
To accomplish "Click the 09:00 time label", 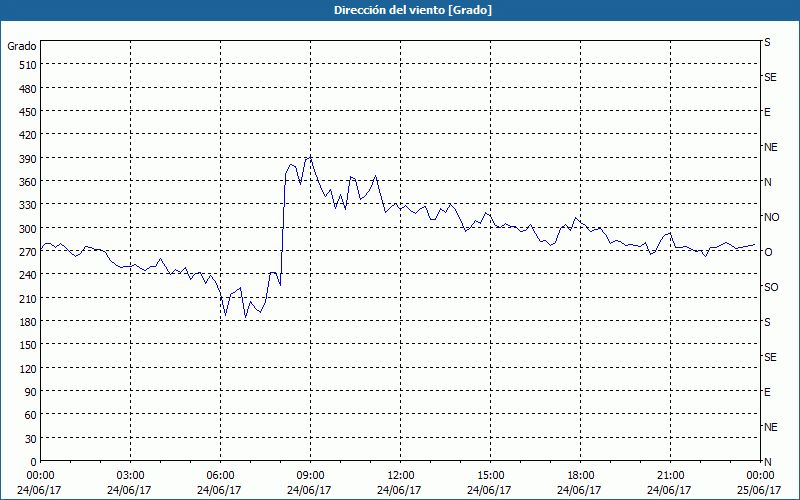I will tap(310, 476).
